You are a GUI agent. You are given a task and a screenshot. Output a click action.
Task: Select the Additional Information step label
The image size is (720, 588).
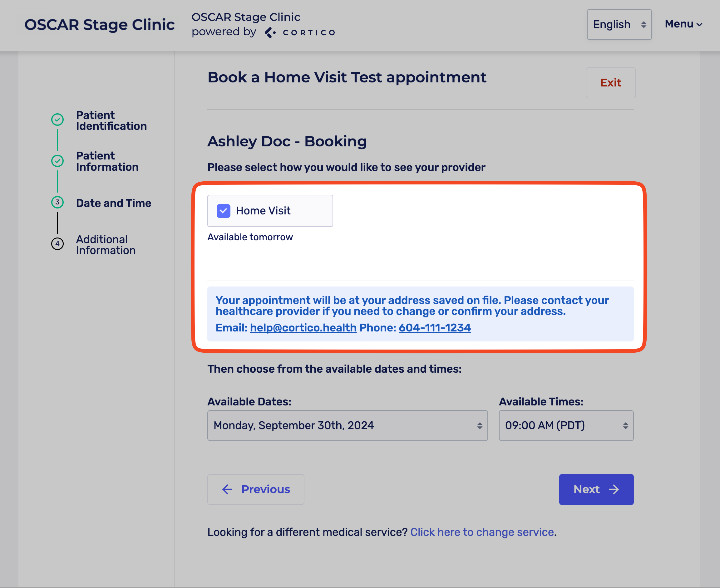106,245
